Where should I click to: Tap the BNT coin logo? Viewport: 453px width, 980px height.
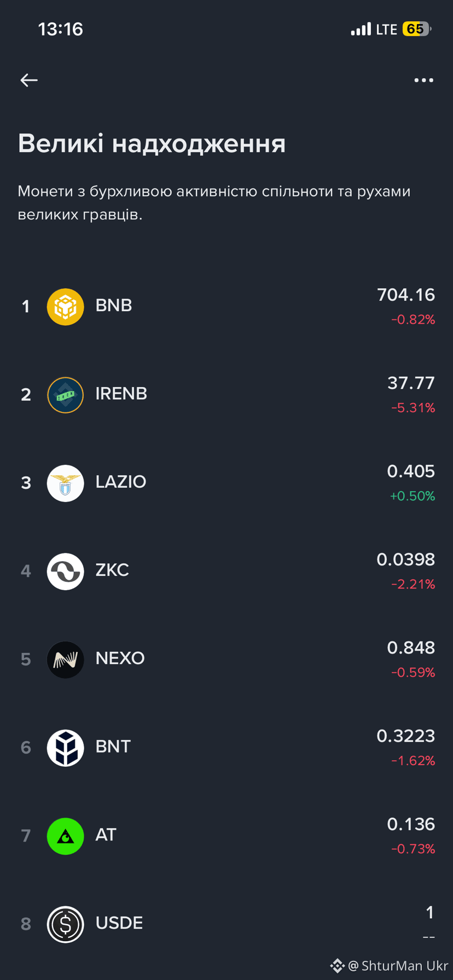click(65, 748)
